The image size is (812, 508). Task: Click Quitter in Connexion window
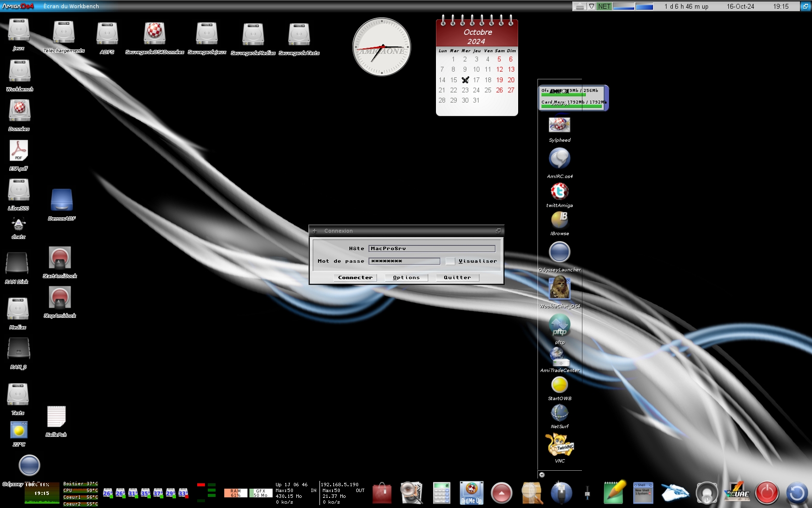tap(457, 278)
